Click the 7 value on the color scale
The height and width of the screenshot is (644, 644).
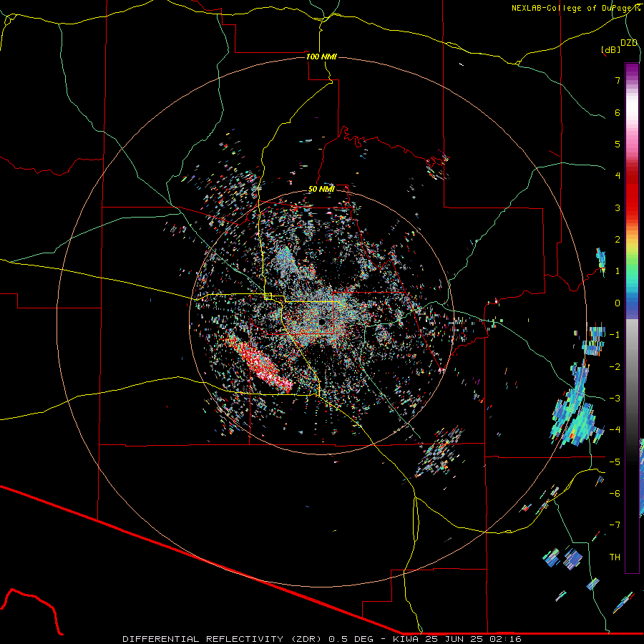618,80
